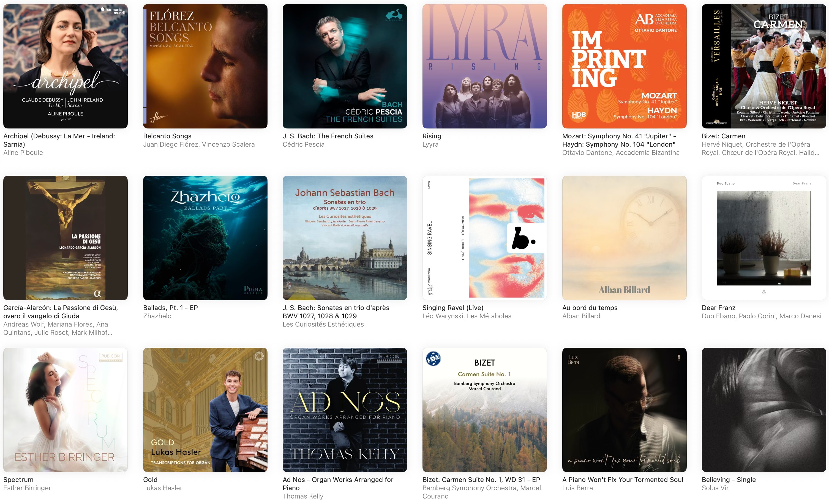Open the Lyra Rising album cover
Image resolution: width=829 pixels, height=504 pixels.
tap(484, 66)
